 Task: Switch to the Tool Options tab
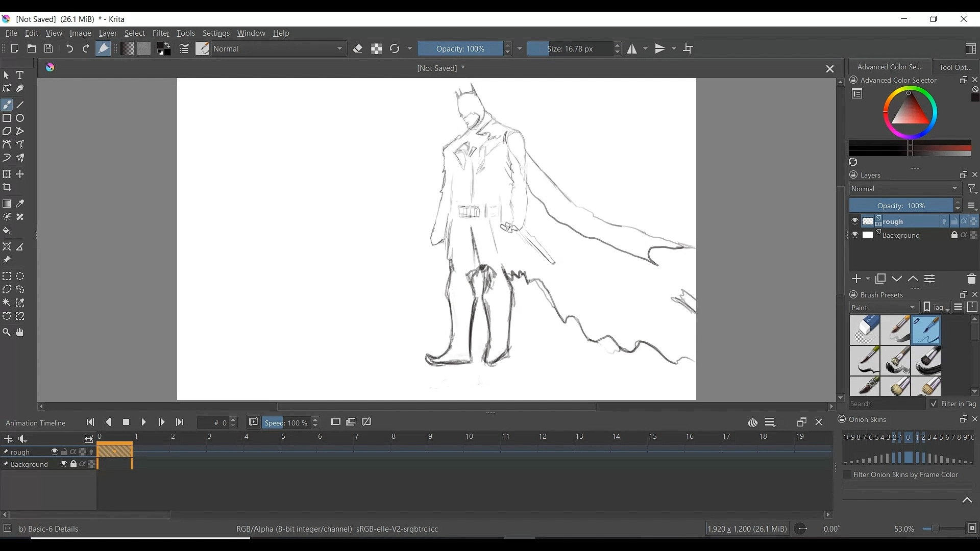click(x=955, y=67)
